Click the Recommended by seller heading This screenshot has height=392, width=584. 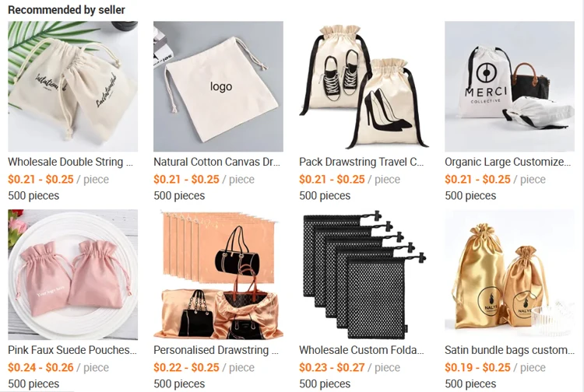(66, 9)
